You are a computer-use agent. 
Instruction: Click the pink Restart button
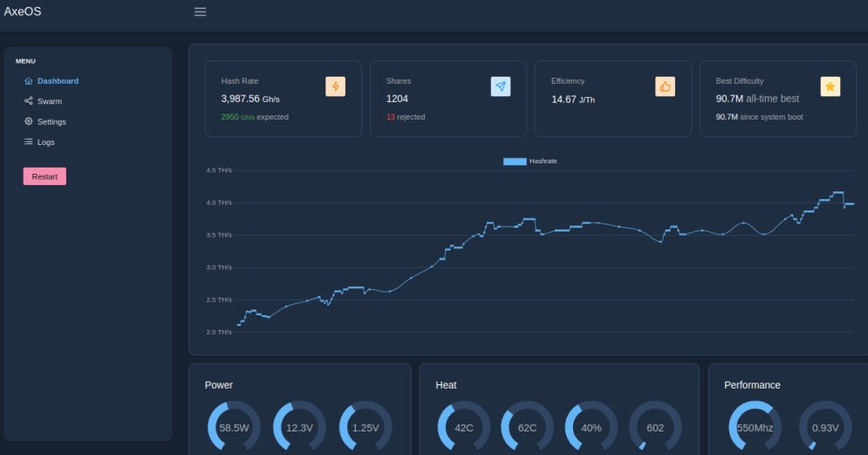click(44, 176)
